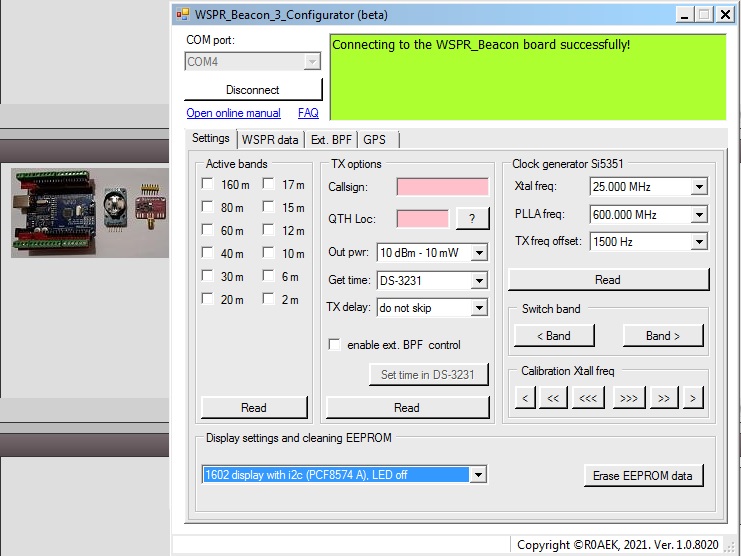741x556 pixels.
Task: Open the online manual link
Action: click(233, 114)
